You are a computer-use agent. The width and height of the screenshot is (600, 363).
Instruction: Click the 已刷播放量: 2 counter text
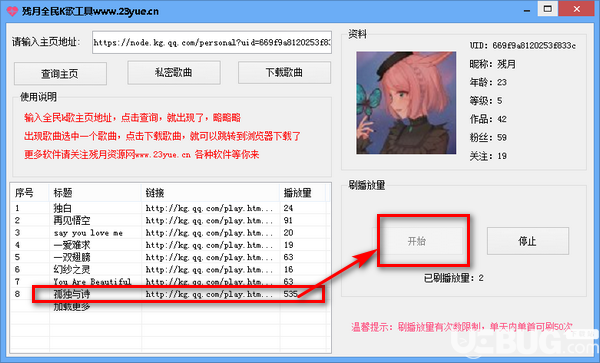pos(454,278)
